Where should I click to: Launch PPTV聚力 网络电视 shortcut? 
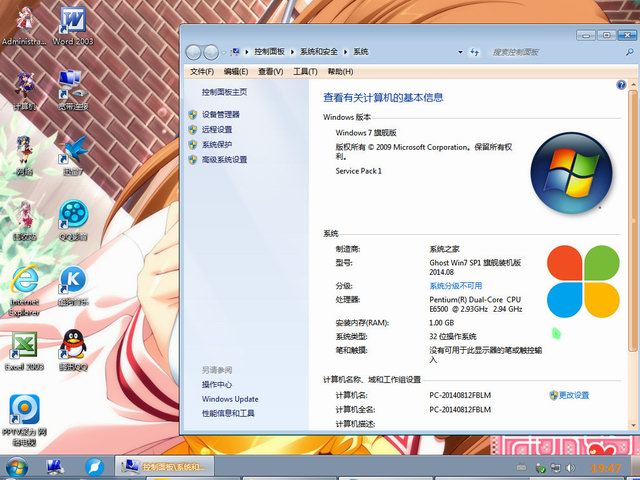[24, 420]
